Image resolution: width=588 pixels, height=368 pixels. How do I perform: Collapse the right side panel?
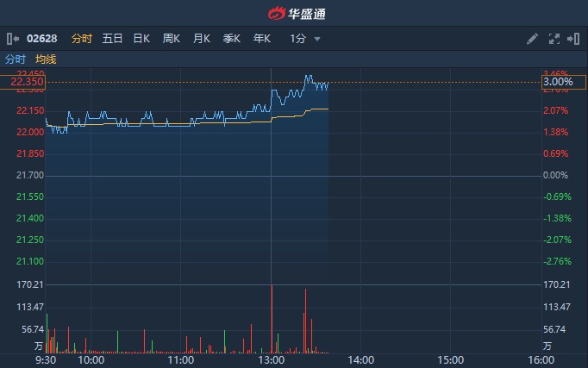[573, 39]
